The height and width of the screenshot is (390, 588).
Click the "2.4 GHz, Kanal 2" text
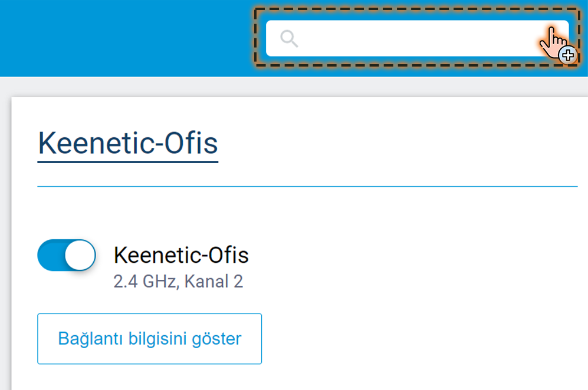pyautogui.click(x=178, y=281)
